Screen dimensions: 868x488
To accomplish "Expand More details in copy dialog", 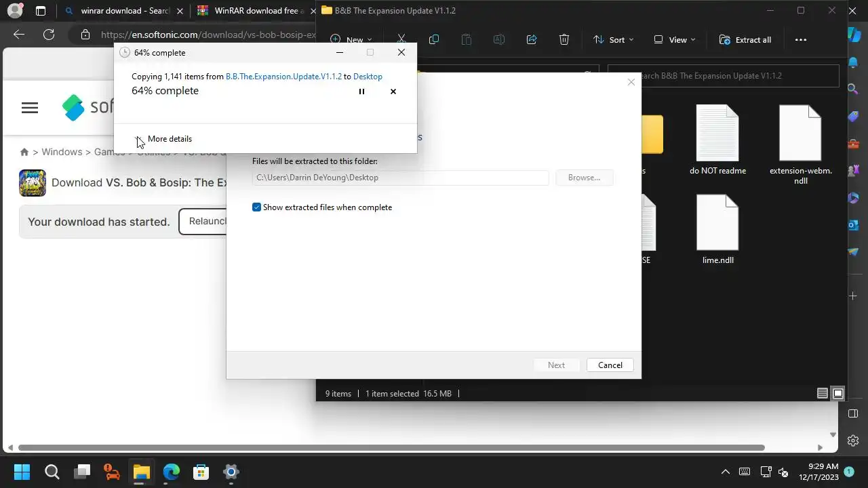I will tap(164, 139).
